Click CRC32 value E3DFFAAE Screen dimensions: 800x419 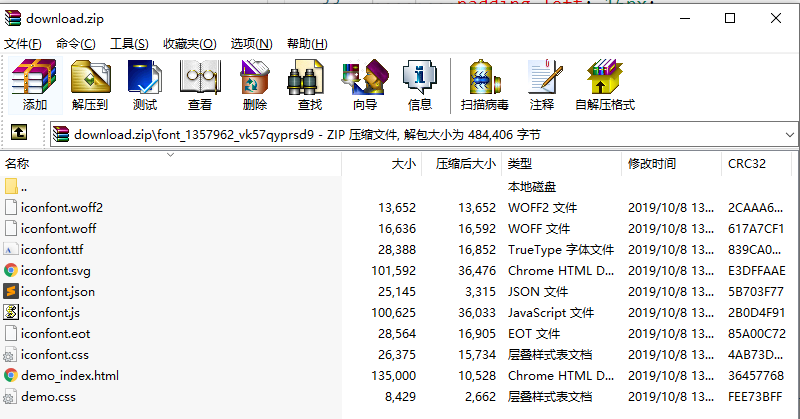(x=757, y=270)
